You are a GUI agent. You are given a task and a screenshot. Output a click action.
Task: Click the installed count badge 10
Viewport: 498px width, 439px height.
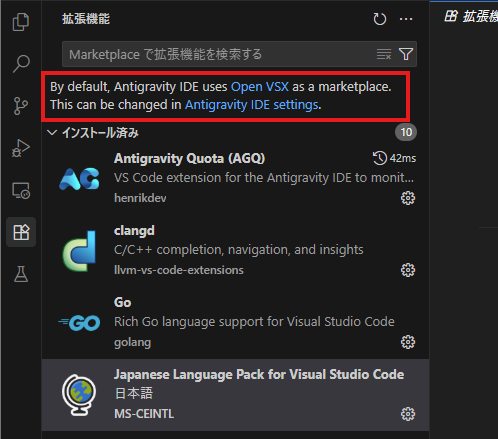(406, 132)
